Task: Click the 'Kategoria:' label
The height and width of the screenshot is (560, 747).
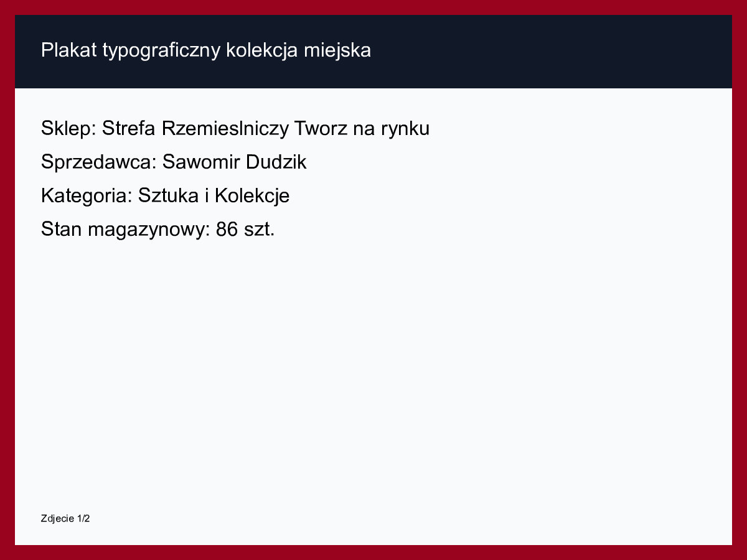Action: (x=87, y=196)
